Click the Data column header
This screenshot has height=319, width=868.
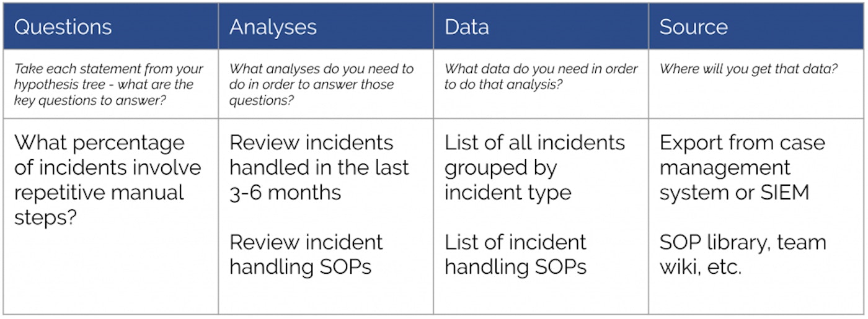point(467,27)
